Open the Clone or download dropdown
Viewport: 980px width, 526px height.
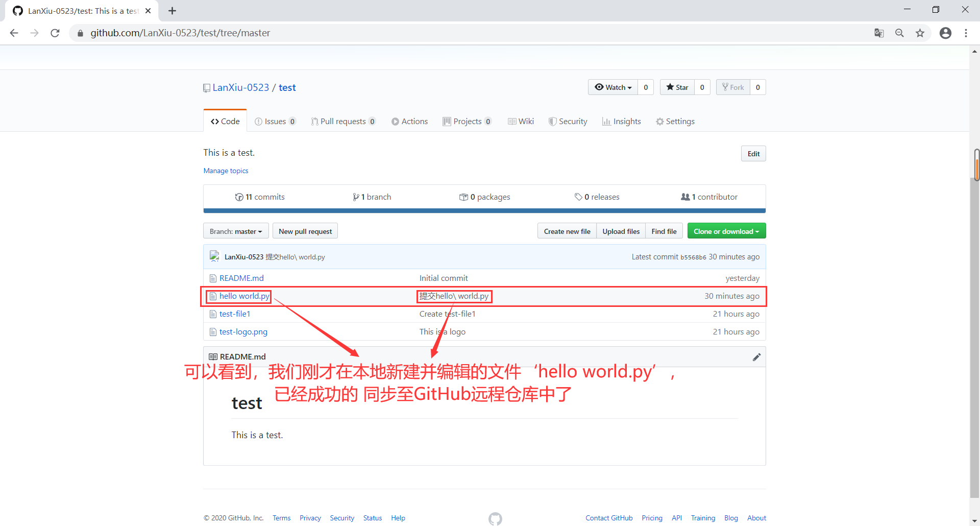point(726,231)
